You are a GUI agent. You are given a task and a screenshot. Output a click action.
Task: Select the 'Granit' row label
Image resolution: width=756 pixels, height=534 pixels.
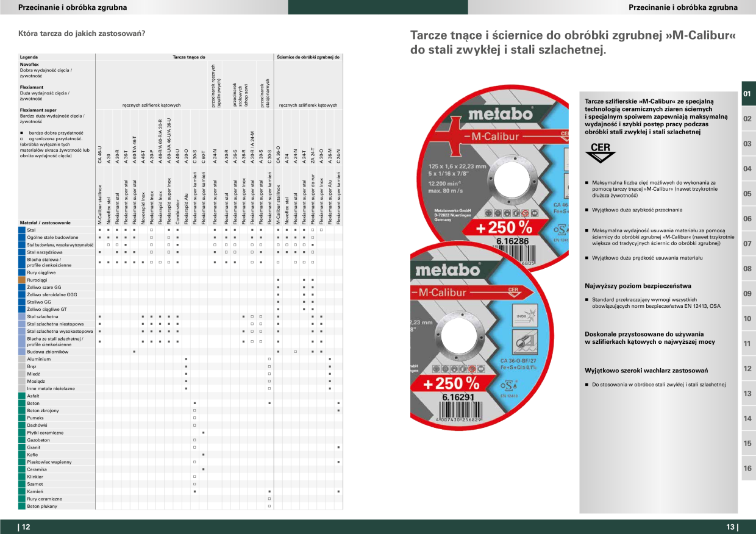tap(34, 447)
